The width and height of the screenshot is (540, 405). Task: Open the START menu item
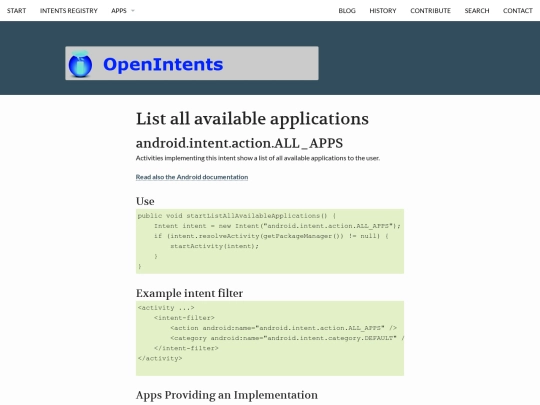point(16,11)
